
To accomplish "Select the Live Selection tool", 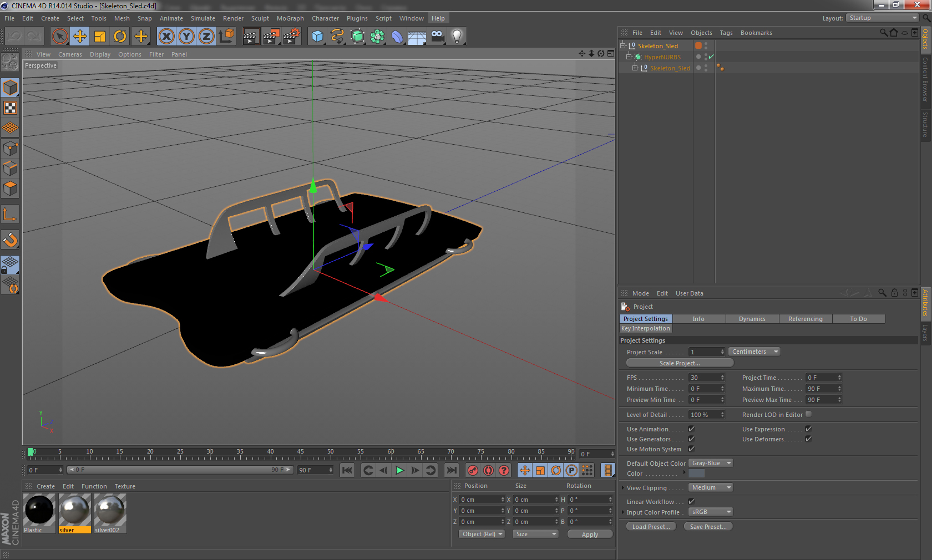I will (x=59, y=37).
